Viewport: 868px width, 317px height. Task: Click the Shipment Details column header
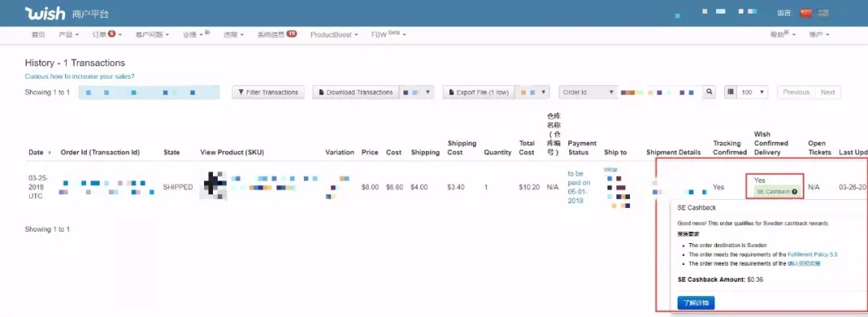(x=674, y=152)
